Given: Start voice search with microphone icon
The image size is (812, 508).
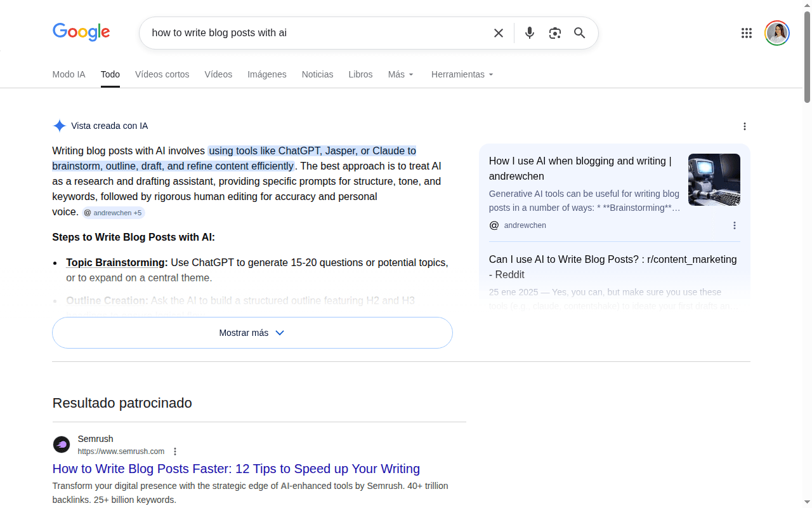Looking at the screenshot, I should pyautogui.click(x=530, y=33).
